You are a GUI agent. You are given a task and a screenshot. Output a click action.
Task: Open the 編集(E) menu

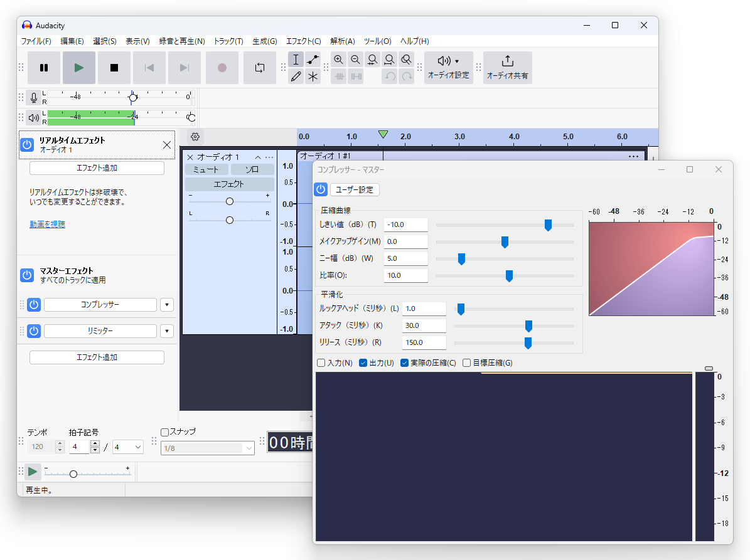(x=72, y=41)
